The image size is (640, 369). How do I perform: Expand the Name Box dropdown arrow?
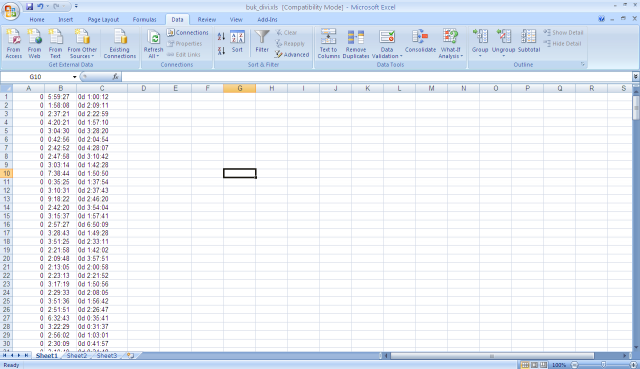(x=74, y=77)
